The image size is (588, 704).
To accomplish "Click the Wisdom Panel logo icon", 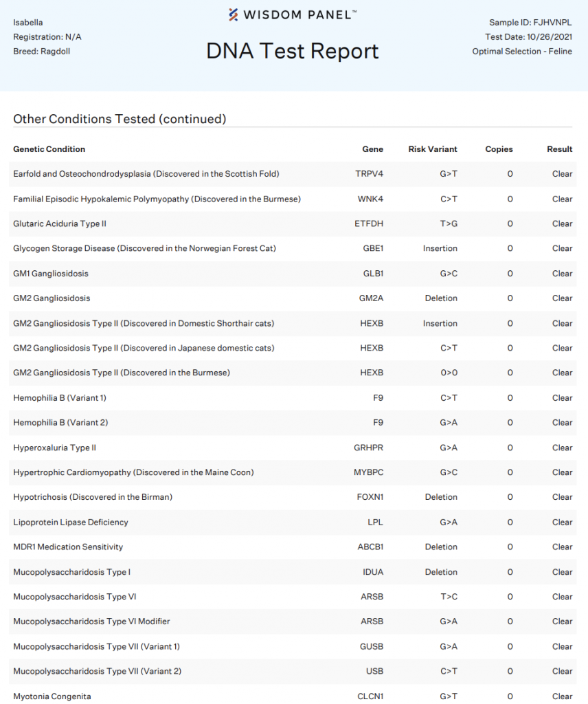I will [x=234, y=14].
